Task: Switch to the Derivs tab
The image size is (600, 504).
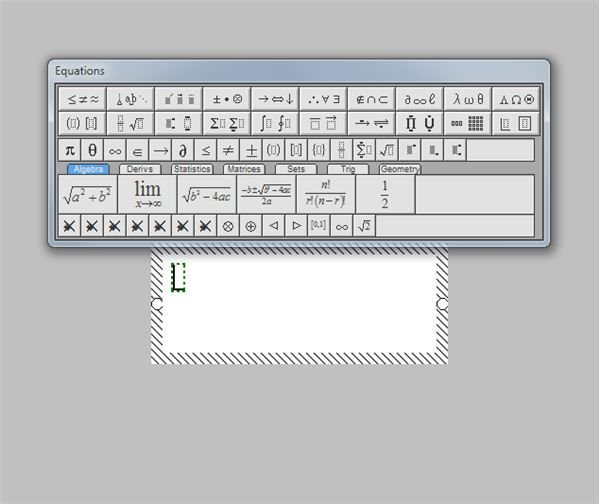Action: (140, 169)
